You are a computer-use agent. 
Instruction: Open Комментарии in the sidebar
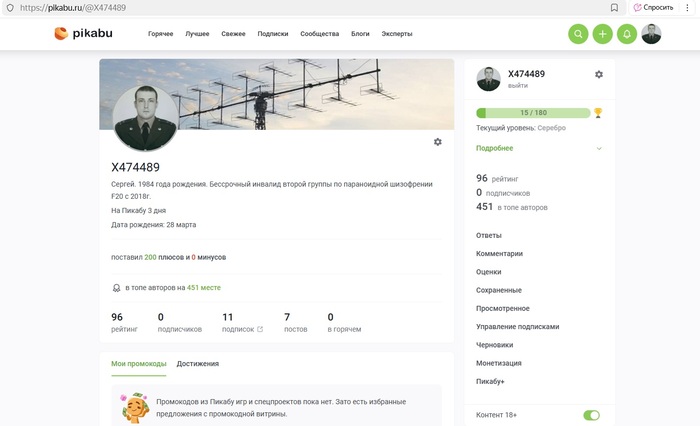click(x=499, y=254)
